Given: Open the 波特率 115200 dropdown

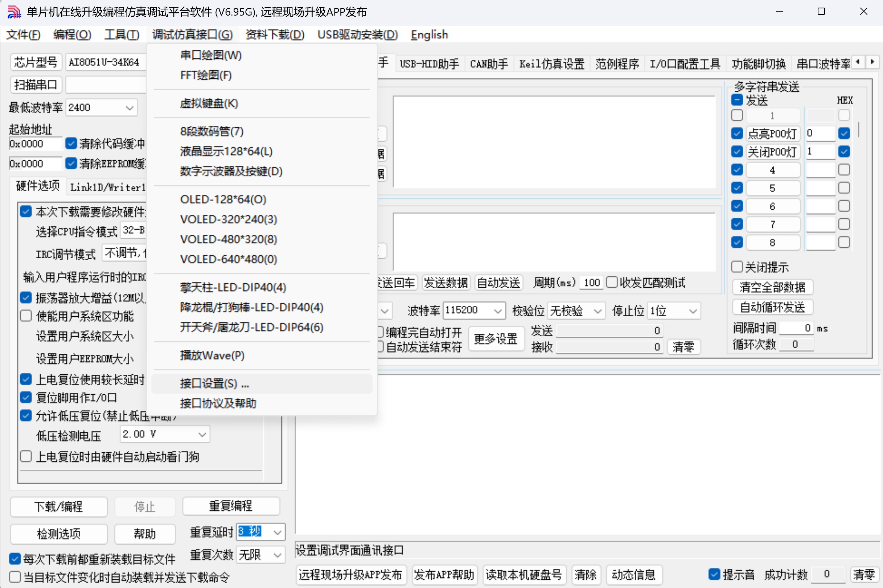Looking at the screenshot, I should point(498,311).
